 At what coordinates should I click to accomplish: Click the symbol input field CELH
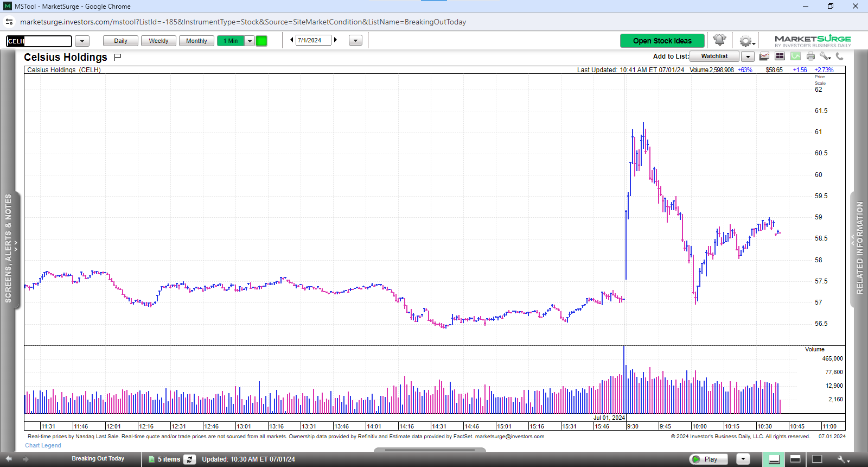coord(39,41)
